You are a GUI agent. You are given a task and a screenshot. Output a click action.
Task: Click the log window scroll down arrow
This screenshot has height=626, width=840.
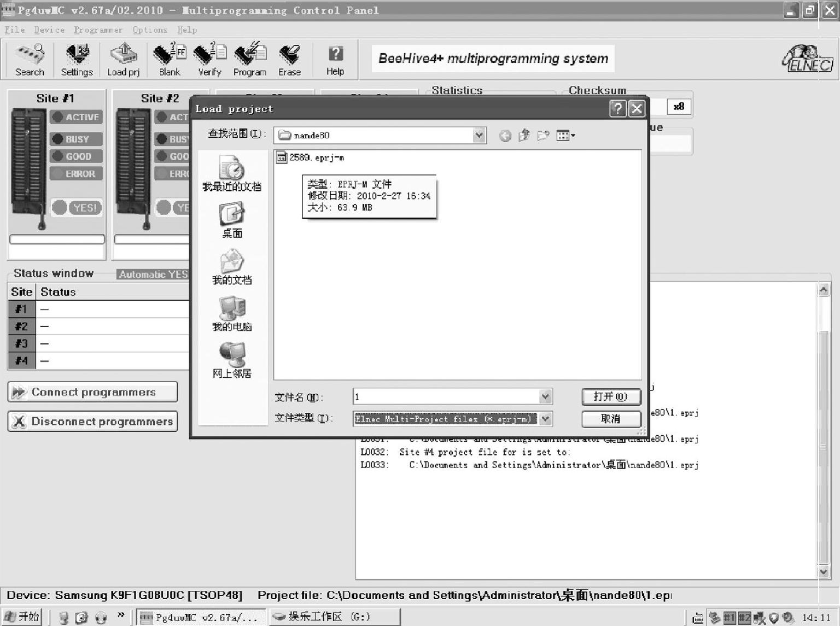click(x=824, y=572)
